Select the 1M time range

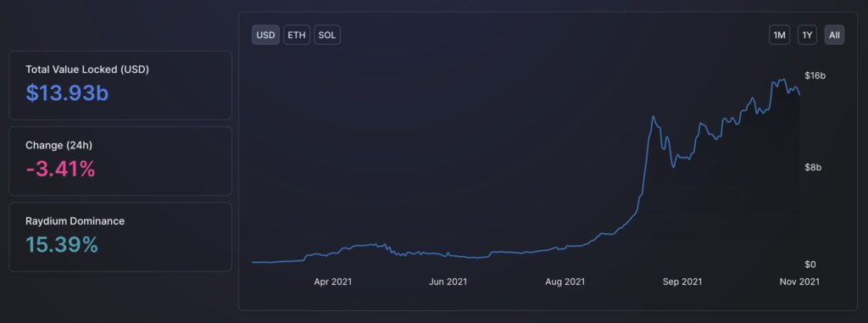[x=780, y=35]
